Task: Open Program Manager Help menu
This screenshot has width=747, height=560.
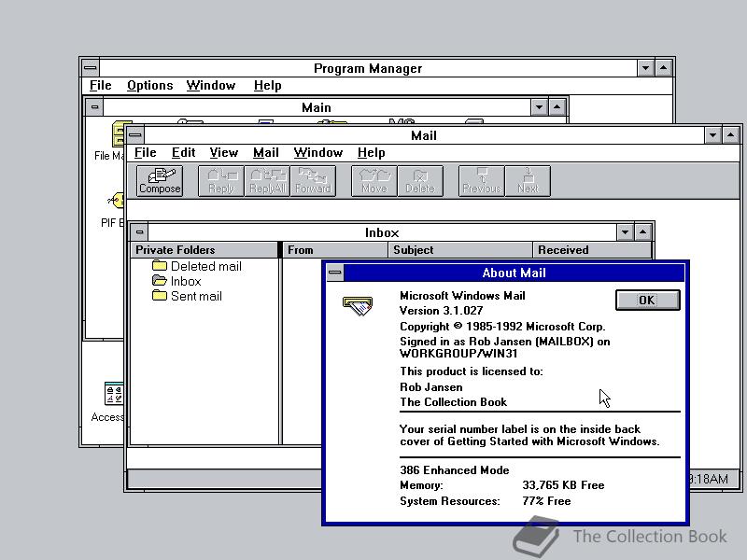Action: pyautogui.click(x=267, y=85)
